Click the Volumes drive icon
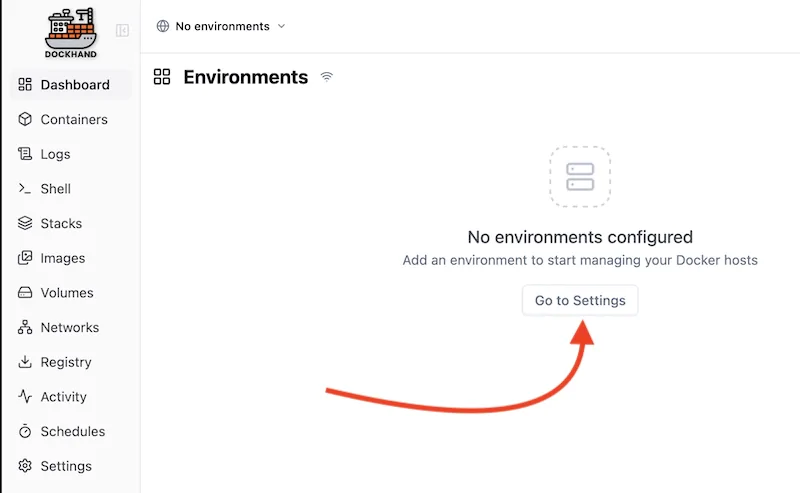The height and width of the screenshot is (493, 800). 25,293
